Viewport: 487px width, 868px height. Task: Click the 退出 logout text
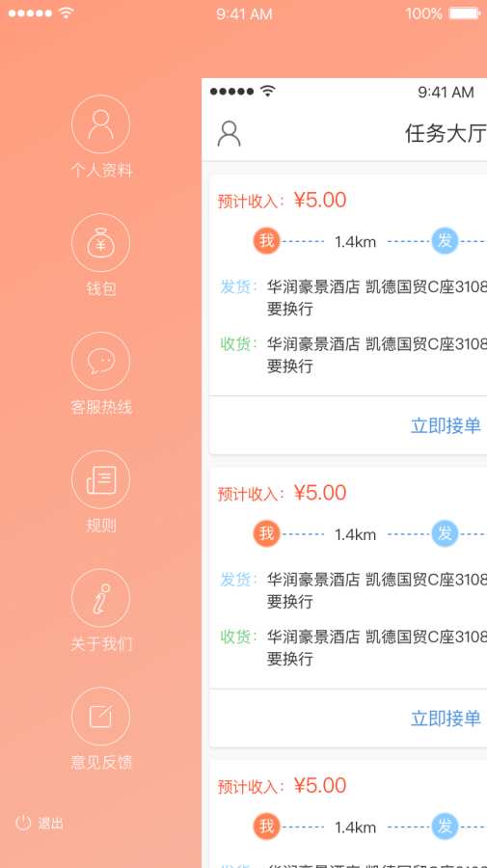click(x=50, y=824)
